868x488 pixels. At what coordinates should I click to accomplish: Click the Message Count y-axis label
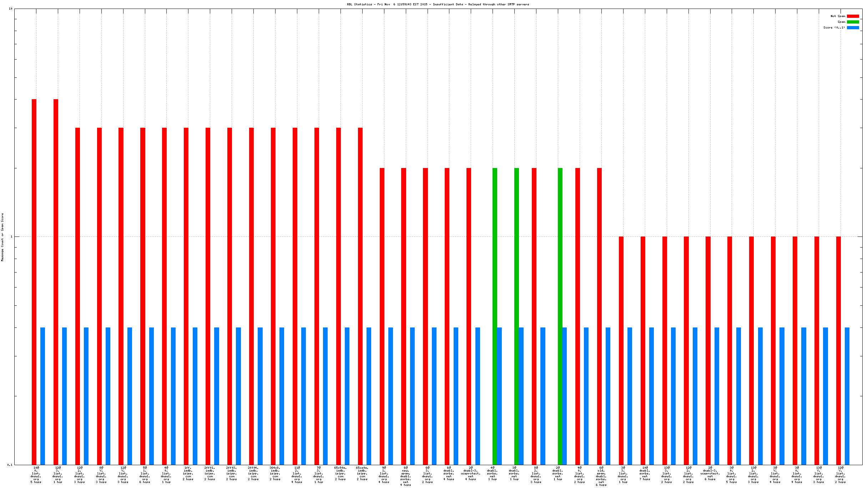pyautogui.click(x=2, y=237)
